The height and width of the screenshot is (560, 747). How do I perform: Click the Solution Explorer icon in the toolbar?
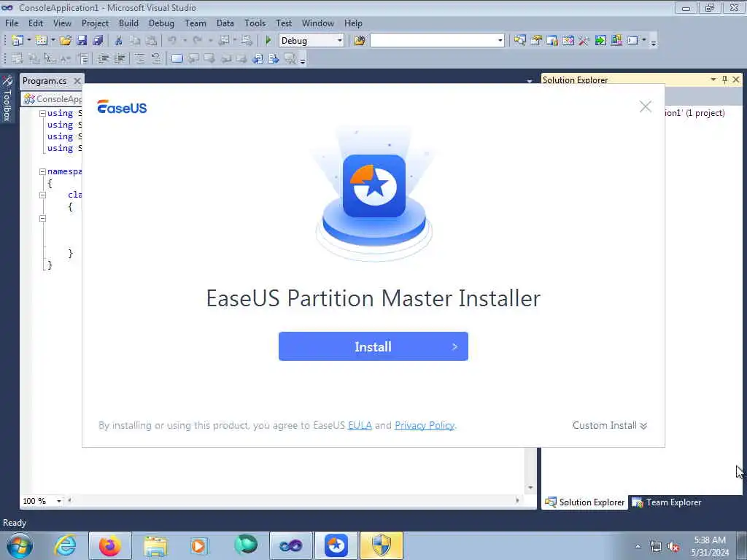tap(519, 41)
